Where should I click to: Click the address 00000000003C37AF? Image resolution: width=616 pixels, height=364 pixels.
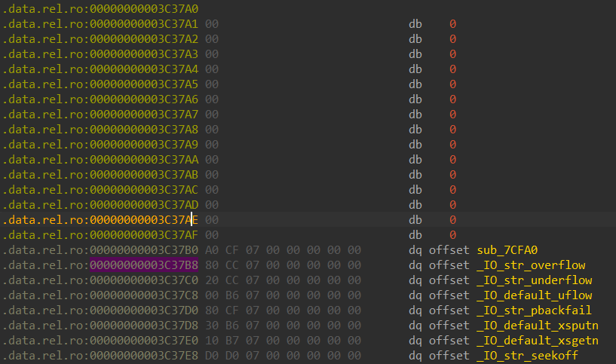pos(144,235)
